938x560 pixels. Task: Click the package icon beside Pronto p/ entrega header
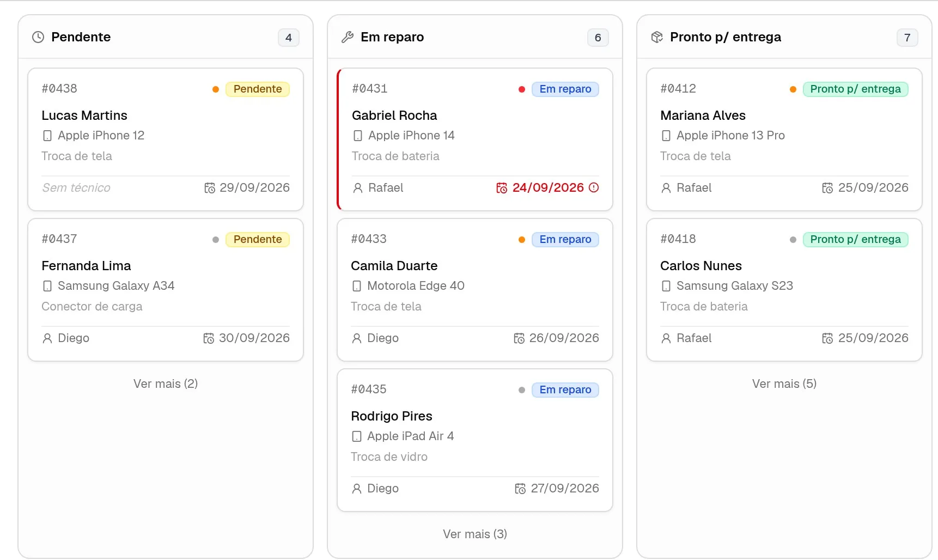click(x=657, y=37)
